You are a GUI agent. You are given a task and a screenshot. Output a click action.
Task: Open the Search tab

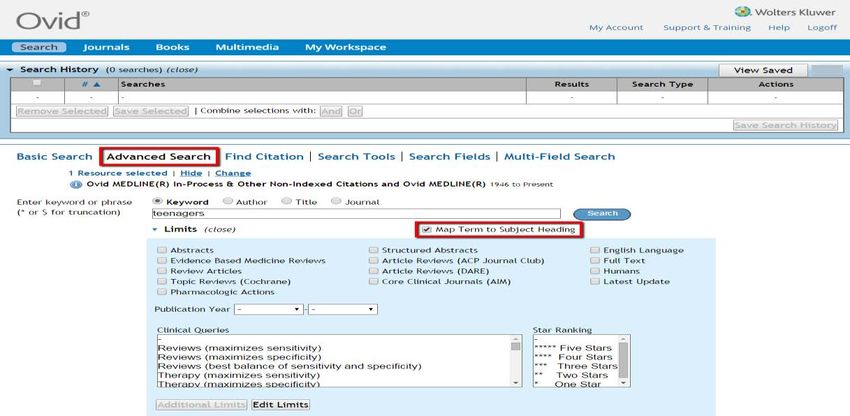(x=38, y=47)
